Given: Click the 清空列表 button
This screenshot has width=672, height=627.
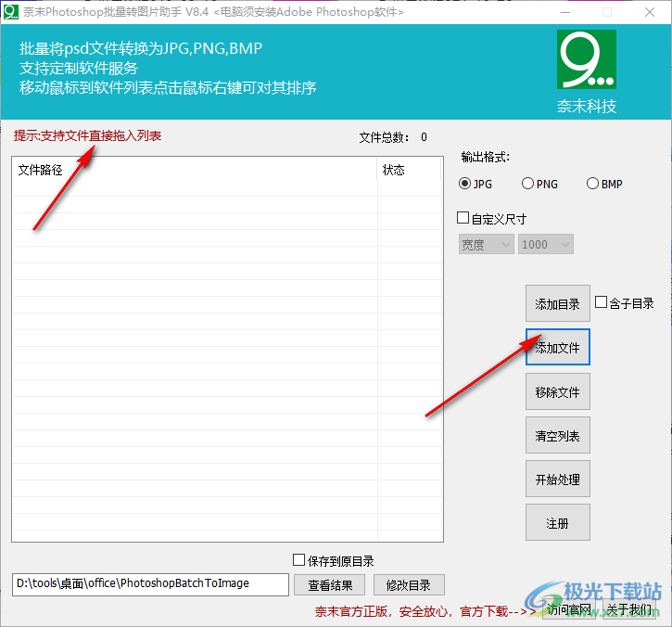Looking at the screenshot, I should pos(558,435).
